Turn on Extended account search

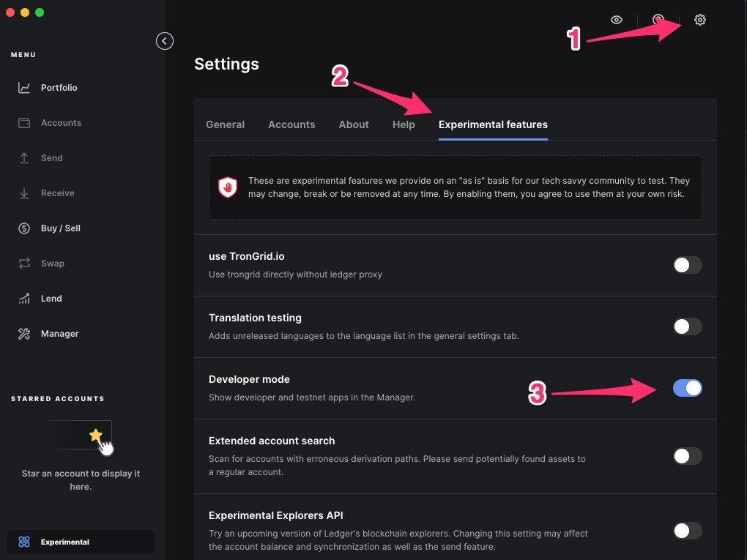pyautogui.click(x=687, y=456)
